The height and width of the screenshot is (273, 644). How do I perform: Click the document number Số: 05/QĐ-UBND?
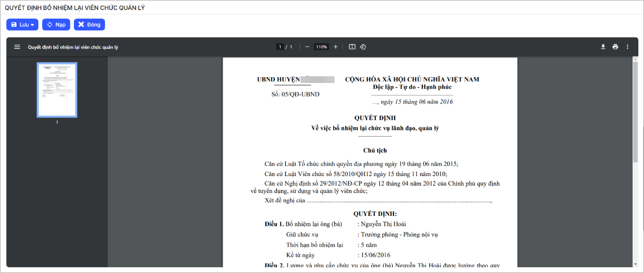pyautogui.click(x=295, y=95)
